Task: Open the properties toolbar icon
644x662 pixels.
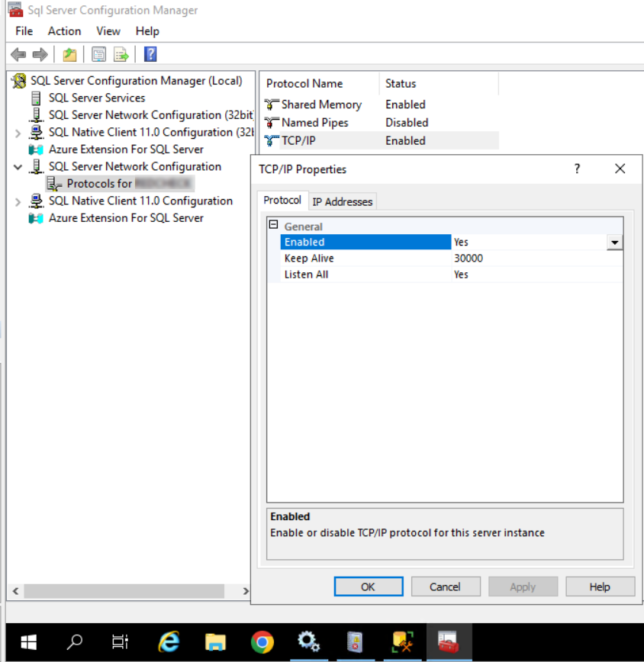Action: click(x=99, y=53)
